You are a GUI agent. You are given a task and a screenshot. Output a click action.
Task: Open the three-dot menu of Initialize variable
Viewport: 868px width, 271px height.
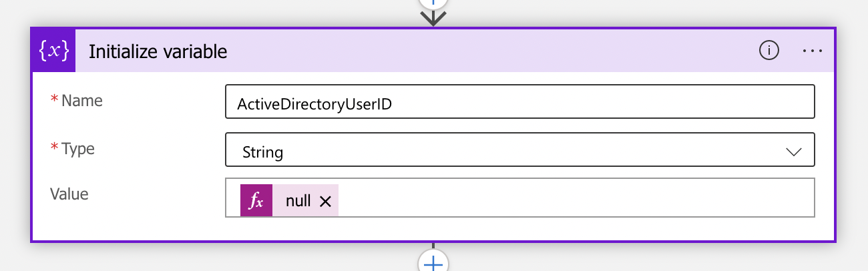tap(812, 51)
